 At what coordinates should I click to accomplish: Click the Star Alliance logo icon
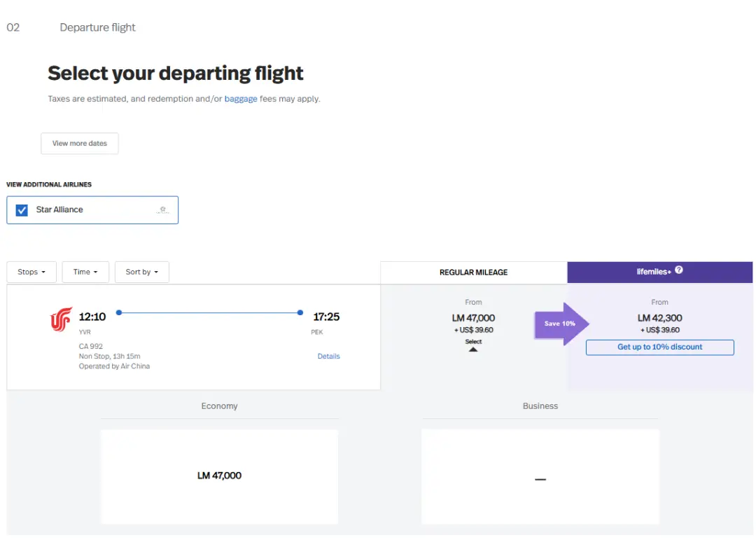click(x=162, y=209)
